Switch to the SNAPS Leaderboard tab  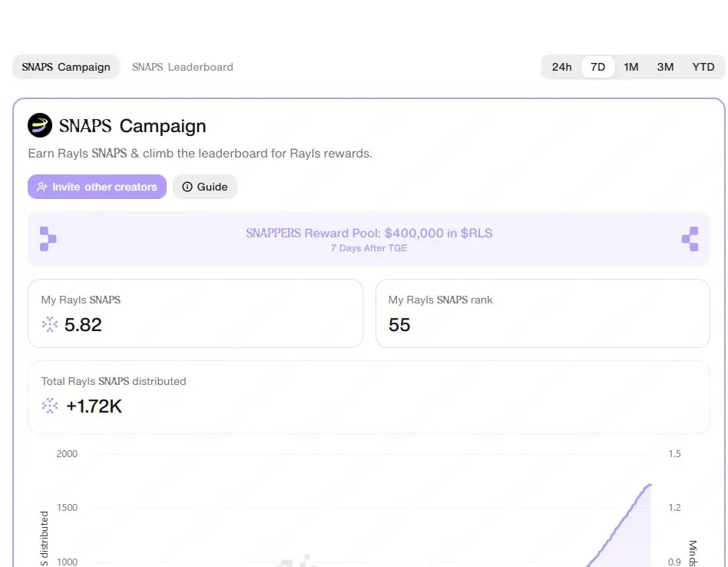(x=183, y=67)
